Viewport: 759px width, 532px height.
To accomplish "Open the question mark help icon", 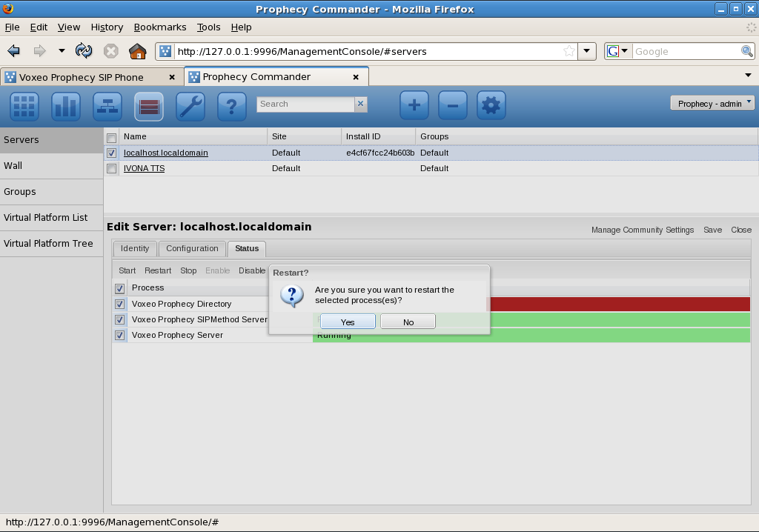I will pyautogui.click(x=232, y=105).
